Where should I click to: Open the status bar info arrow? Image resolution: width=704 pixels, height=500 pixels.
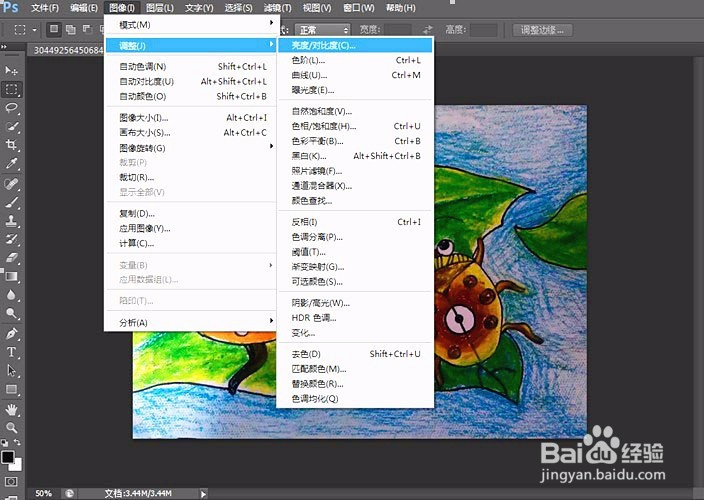coord(203,493)
